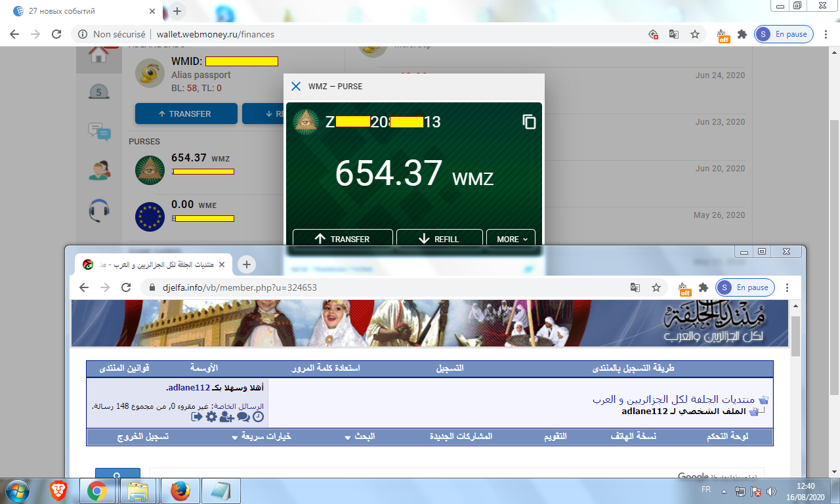Expand the خيارات سريعة dropdown

point(262,436)
